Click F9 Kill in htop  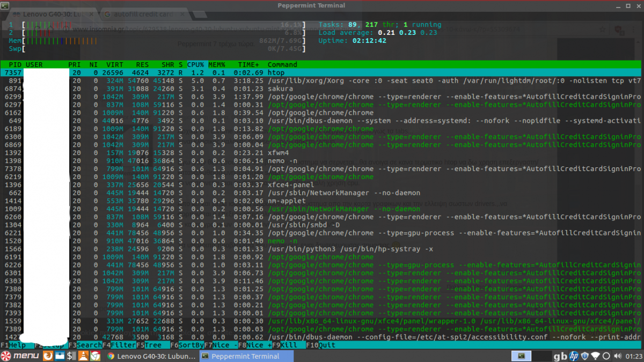(x=288, y=345)
